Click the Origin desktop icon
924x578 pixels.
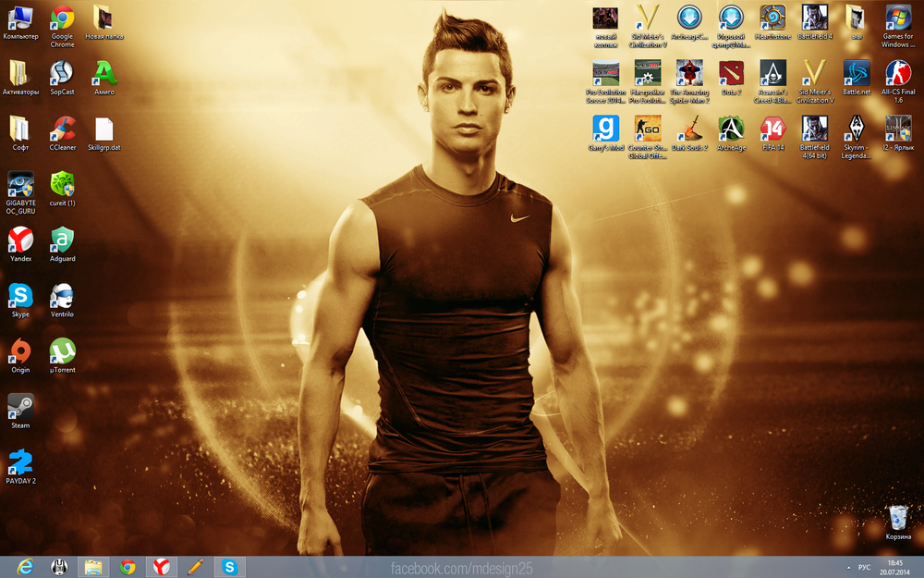(x=20, y=351)
